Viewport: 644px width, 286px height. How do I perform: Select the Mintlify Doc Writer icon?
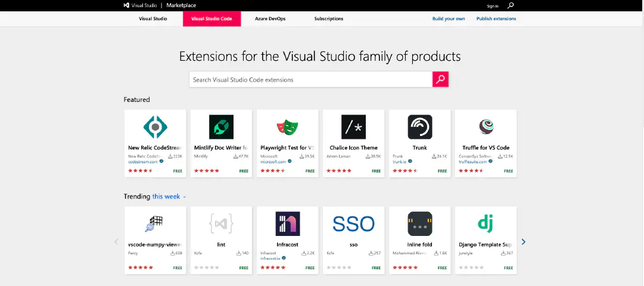point(221,127)
